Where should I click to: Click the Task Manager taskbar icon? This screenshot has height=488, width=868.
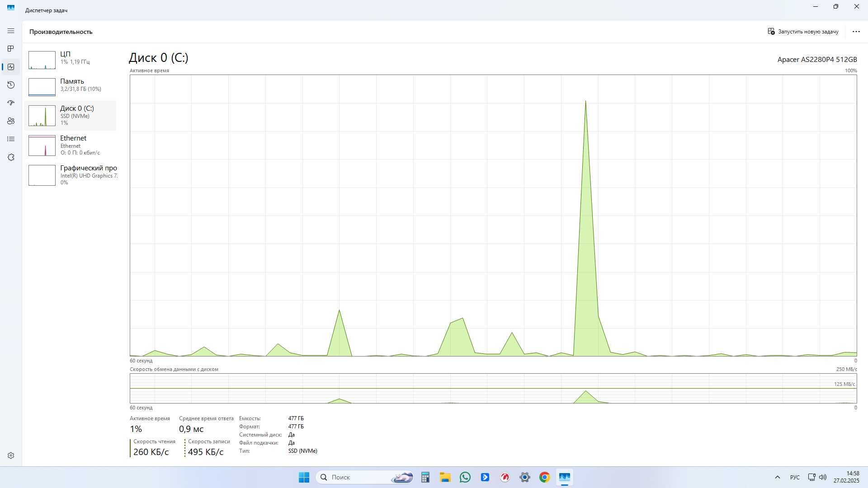565,477
